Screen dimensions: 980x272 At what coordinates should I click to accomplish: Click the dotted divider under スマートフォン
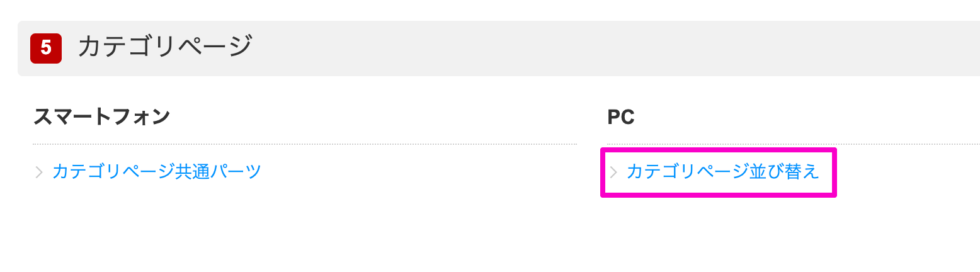305,144
